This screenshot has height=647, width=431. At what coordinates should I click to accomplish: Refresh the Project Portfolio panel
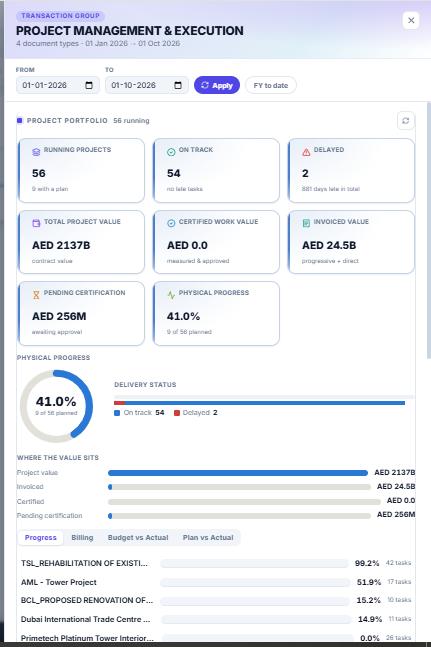tap(406, 121)
